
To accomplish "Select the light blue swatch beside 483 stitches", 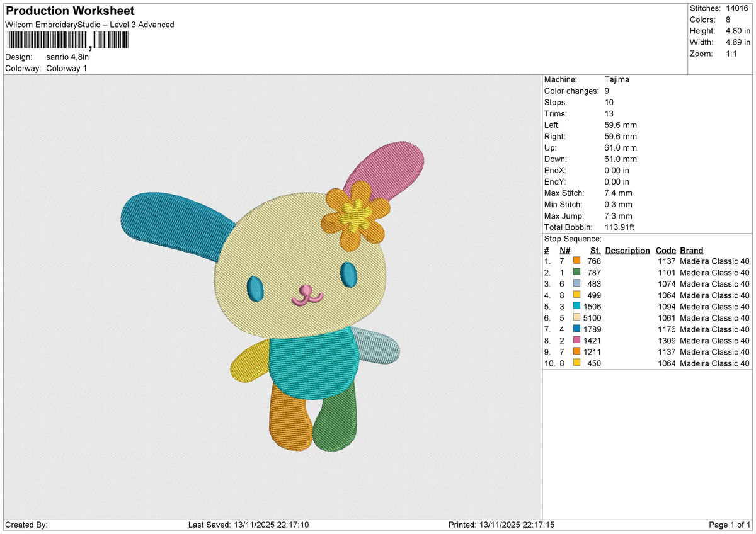I will pyautogui.click(x=576, y=284).
